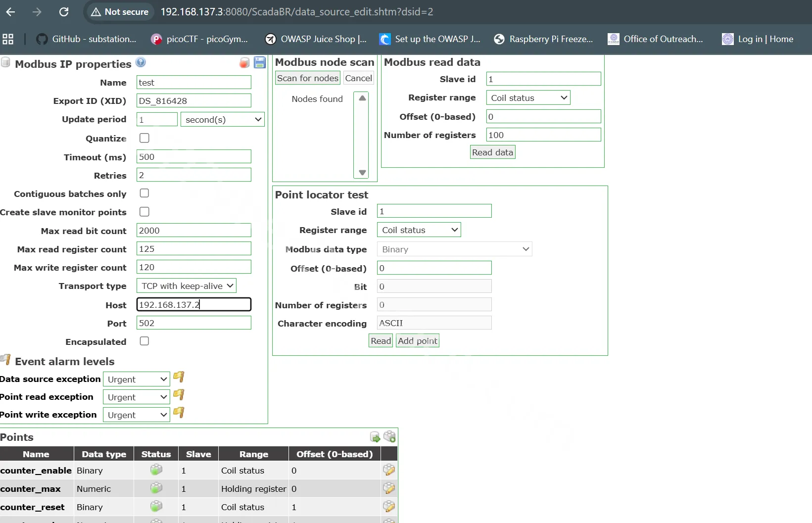Viewport: 812px width, 523px height.
Task: Edit the counter_max point
Action: point(389,488)
